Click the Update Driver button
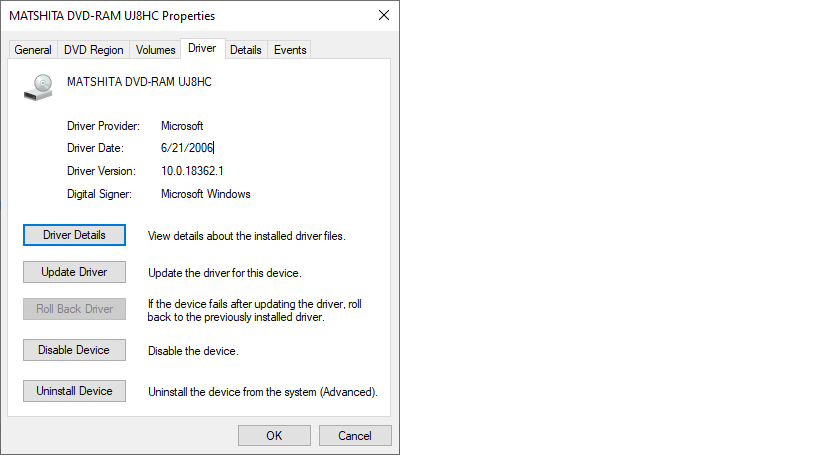 pyautogui.click(x=74, y=272)
